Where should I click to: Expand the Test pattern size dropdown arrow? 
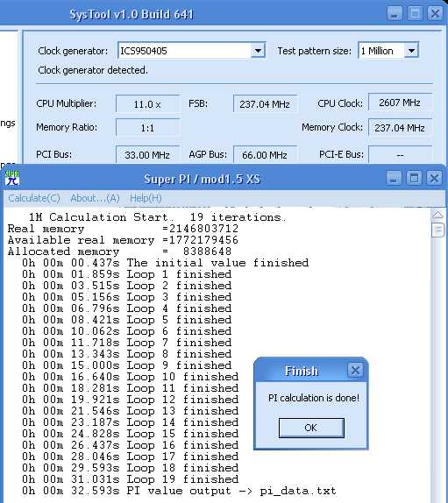point(411,51)
